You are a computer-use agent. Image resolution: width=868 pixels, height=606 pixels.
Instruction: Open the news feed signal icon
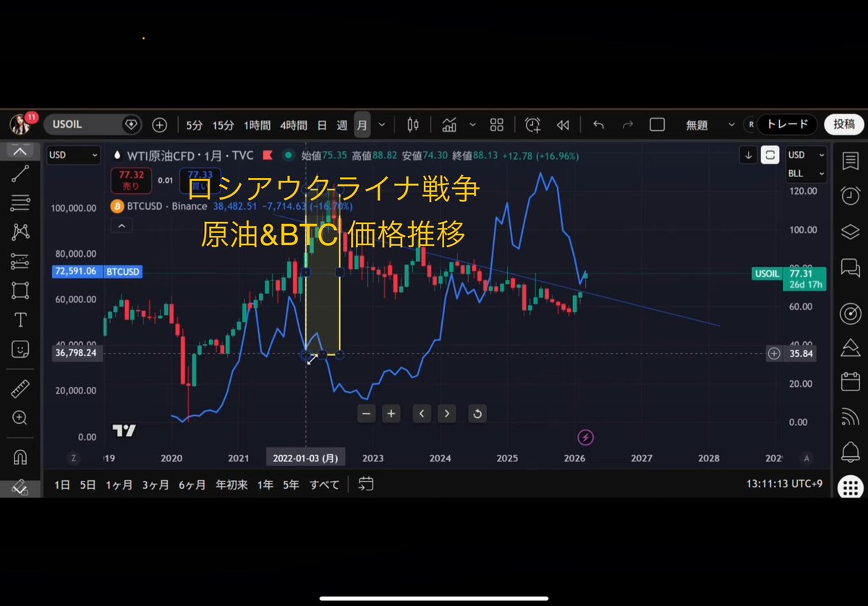849,417
